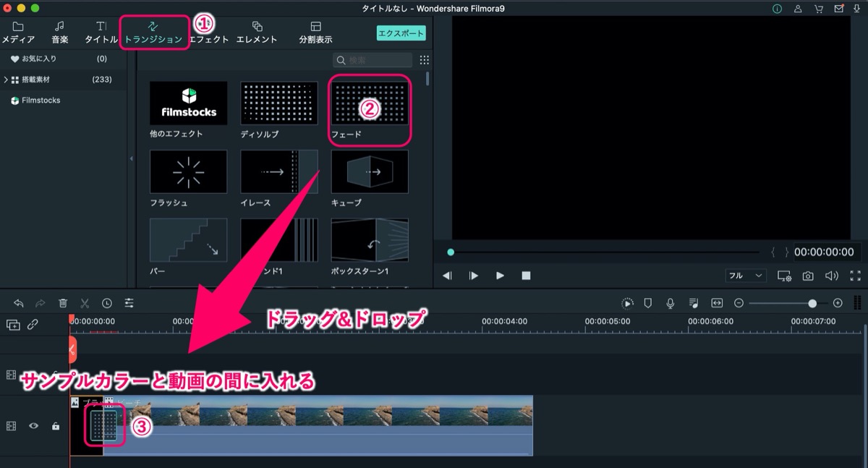Expand the 搭載素材 category arrow

(6, 80)
